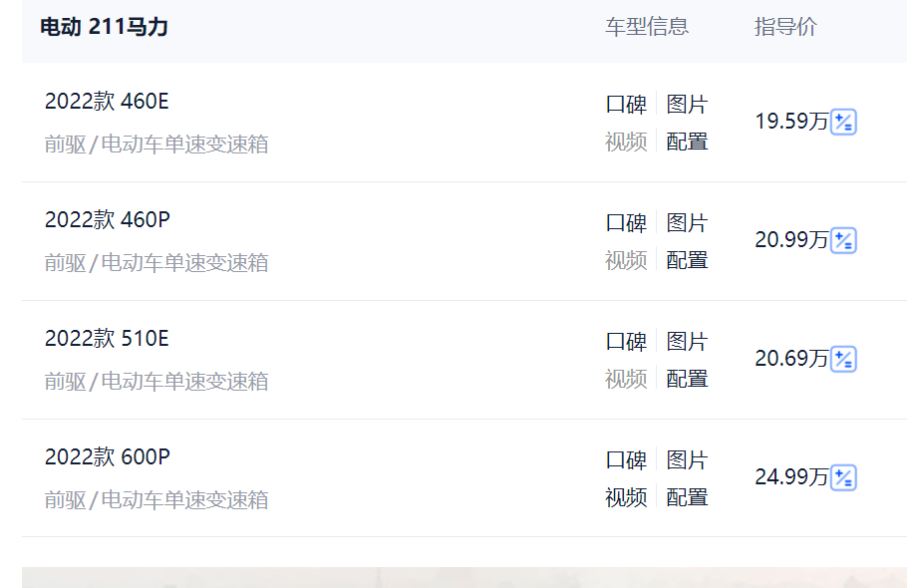Open 口碑 reviews for 2022款 600P
Image resolution: width=907 pixels, height=588 pixels.
coord(626,460)
